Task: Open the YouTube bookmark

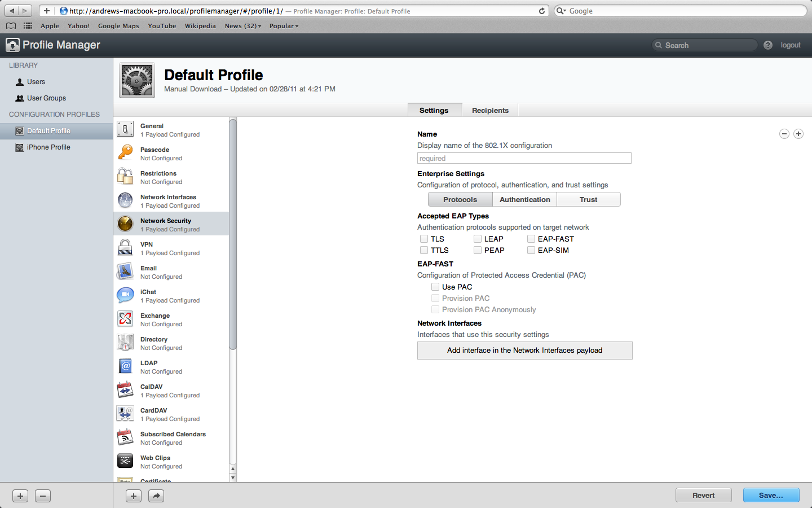Action: click(x=162, y=26)
